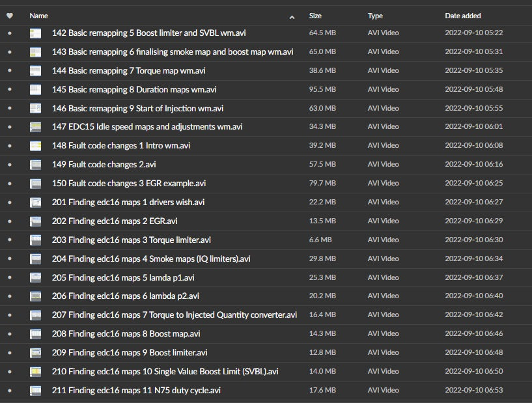Click the Name column sort arrow

point(292,16)
